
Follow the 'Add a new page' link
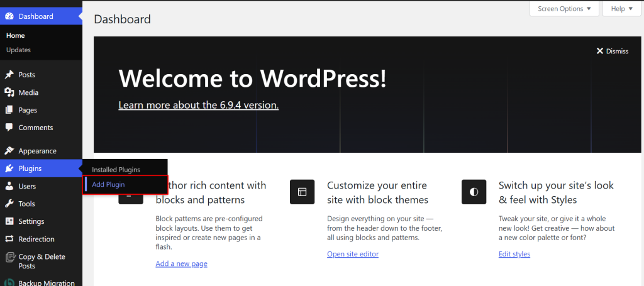click(x=182, y=264)
